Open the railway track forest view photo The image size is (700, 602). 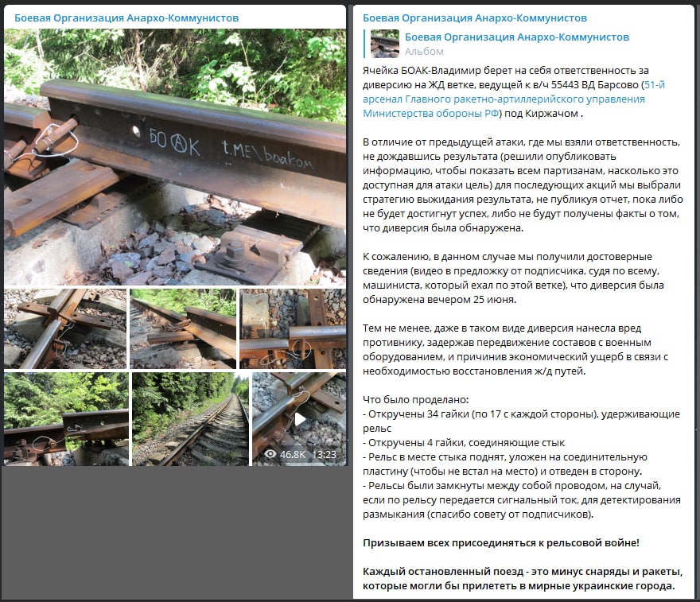[190, 419]
